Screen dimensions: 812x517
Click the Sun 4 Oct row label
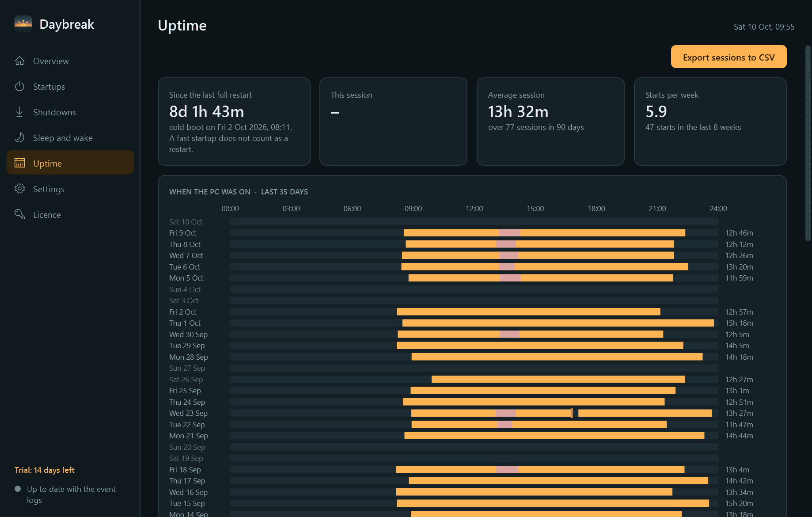click(185, 289)
